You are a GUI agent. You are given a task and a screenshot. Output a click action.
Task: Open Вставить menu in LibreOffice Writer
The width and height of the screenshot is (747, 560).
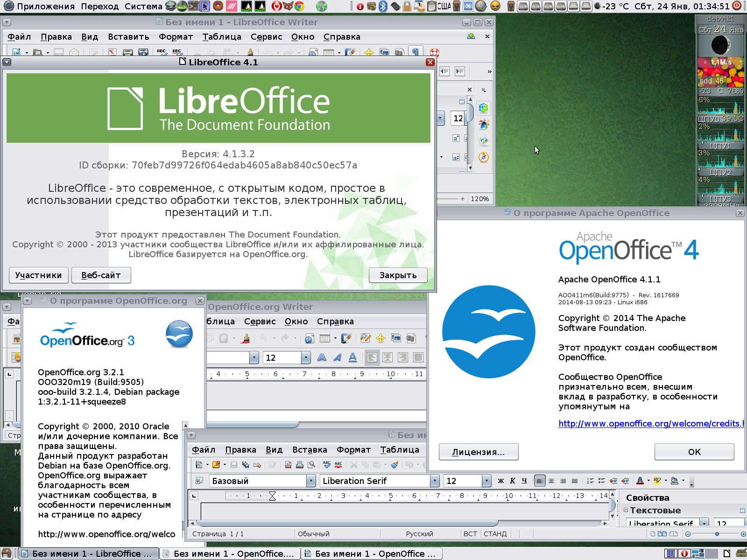click(128, 37)
